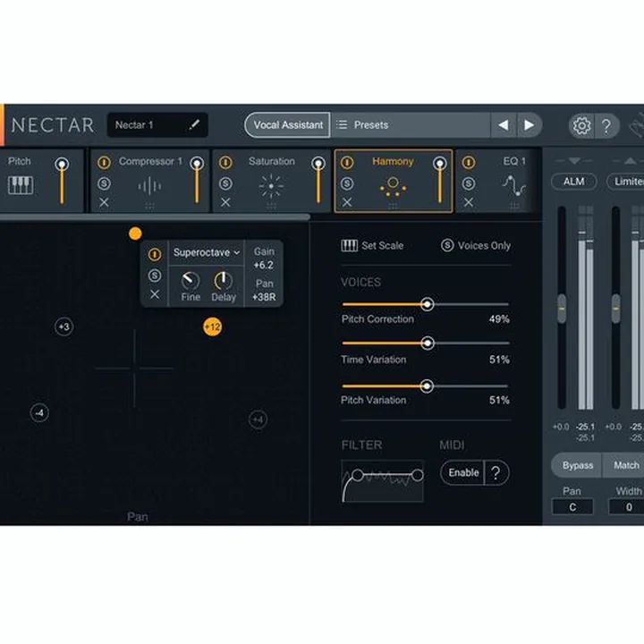Select the +3 harmony voice node
The height and width of the screenshot is (644, 644).
[64, 327]
